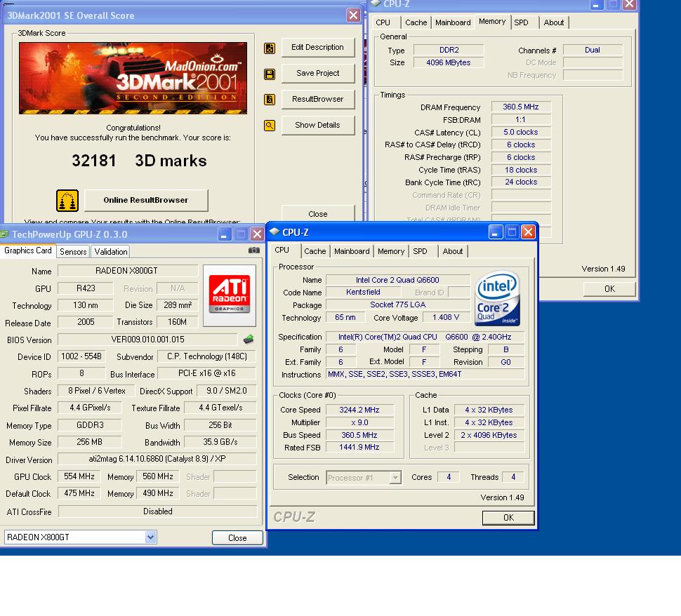Screen dimensions: 681x616
Task: Click the Intel Core 2 Quad Q6600 name
Action: tap(398, 280)
